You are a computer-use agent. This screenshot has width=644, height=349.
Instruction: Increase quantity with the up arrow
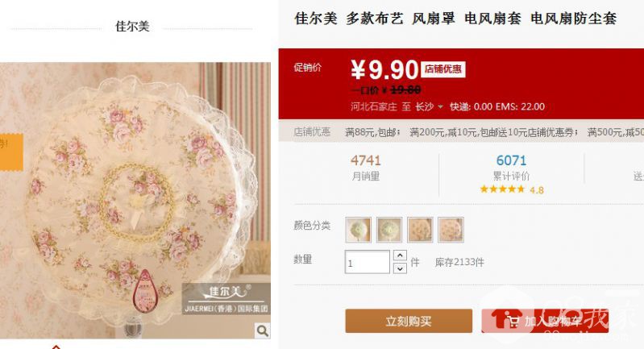coord(400,256)
